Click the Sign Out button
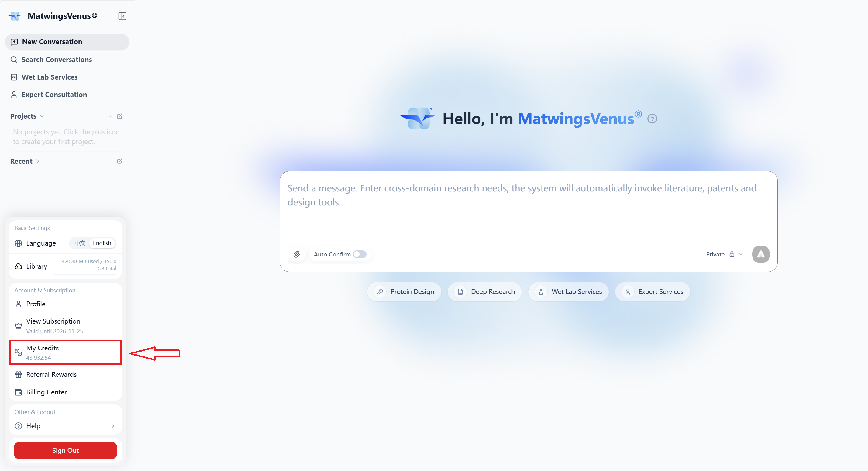This screenshot has height=471, width=868. click(x=65, y=450)
